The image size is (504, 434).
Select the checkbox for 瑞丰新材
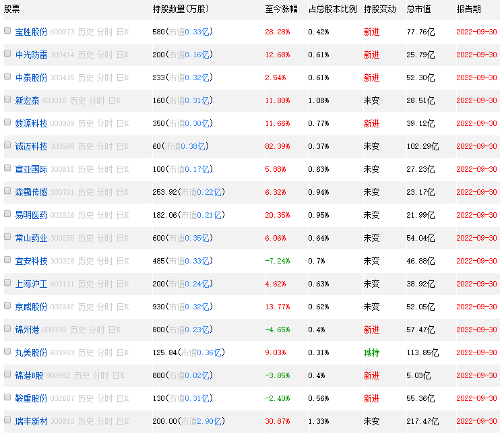click(x=7, y=420)
